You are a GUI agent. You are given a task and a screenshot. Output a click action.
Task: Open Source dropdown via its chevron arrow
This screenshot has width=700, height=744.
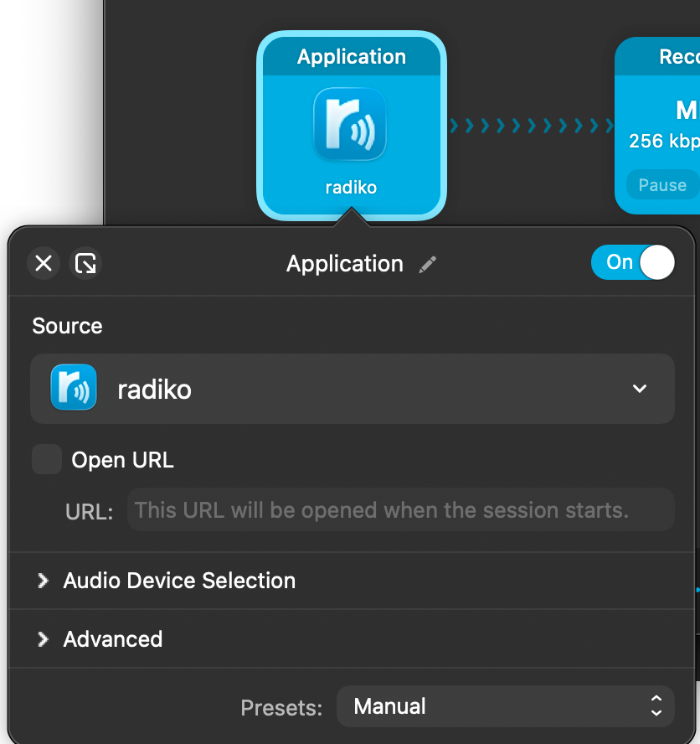pos(640,389)
